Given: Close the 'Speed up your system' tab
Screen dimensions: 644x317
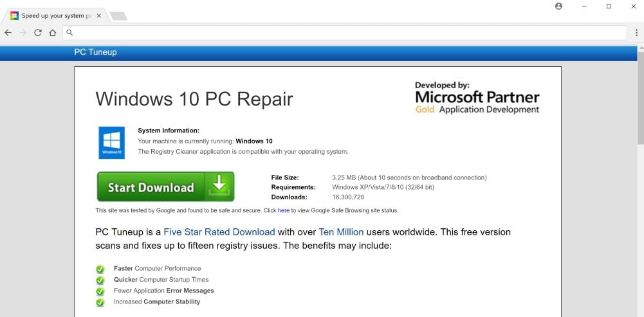Looking at the screenshot, I should pos(98,16).
